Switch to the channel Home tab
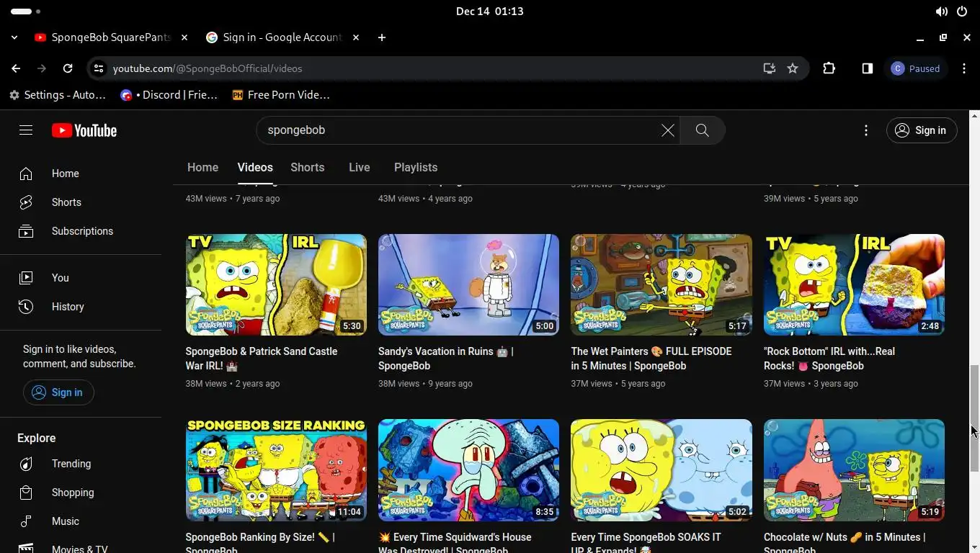The height and width of the screenshot is (553, 980). pos(202,167)
